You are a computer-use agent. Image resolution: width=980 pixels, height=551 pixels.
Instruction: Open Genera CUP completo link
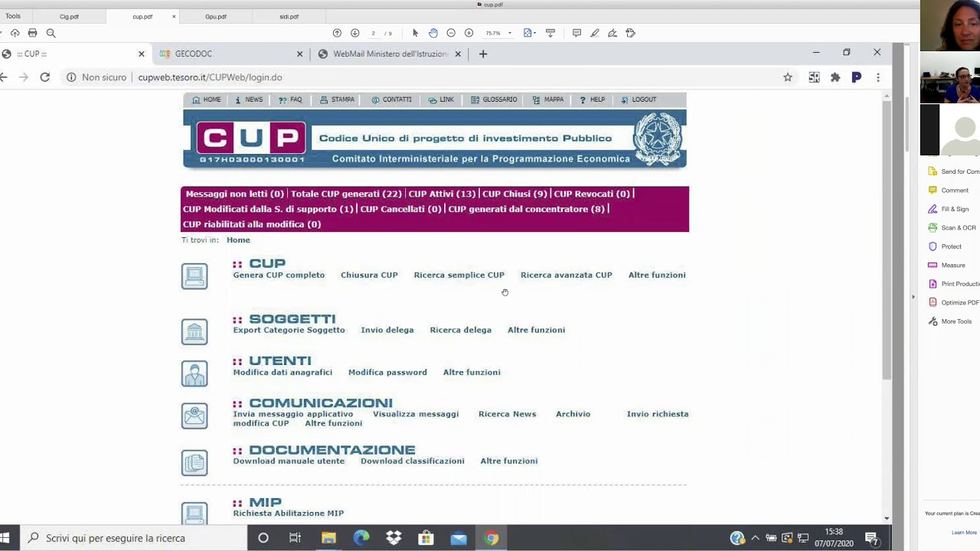coord(279,275)
